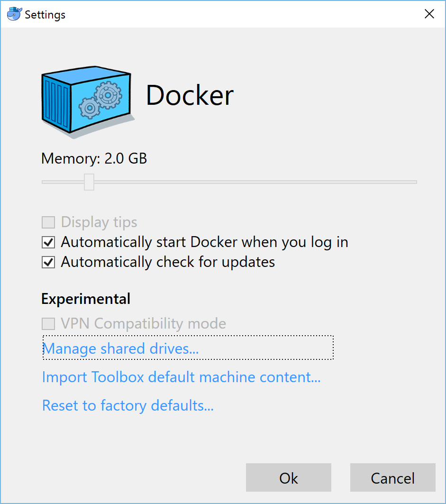Close the Settings window
446x504 pixels.
[429, 14]
